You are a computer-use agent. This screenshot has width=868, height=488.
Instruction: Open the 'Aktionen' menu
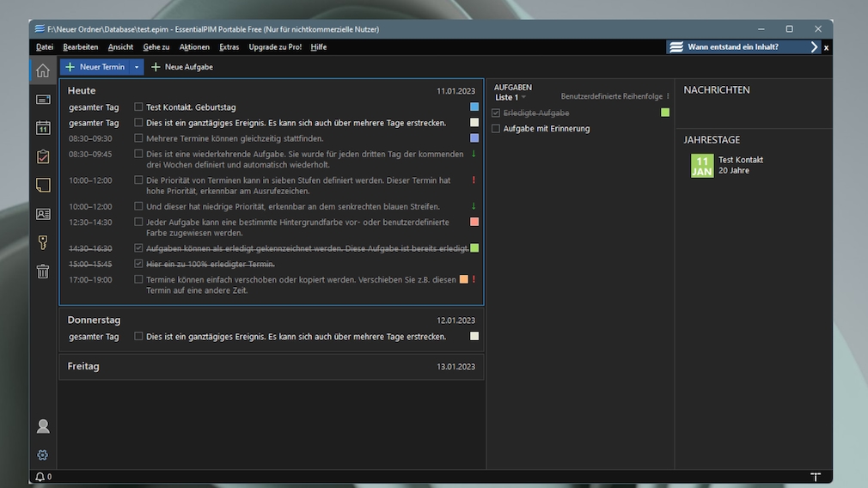pos(194,47)
